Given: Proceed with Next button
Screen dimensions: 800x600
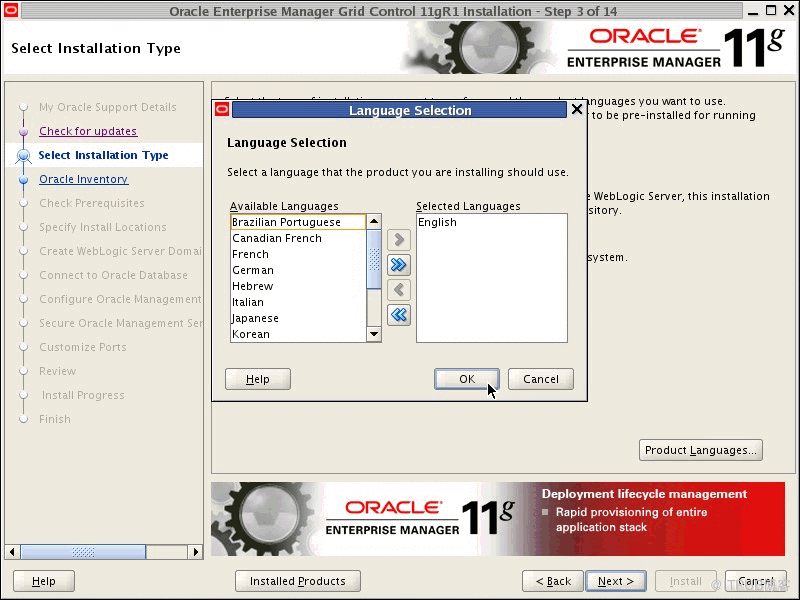Looking at the screenshot, I should (616, 581).
